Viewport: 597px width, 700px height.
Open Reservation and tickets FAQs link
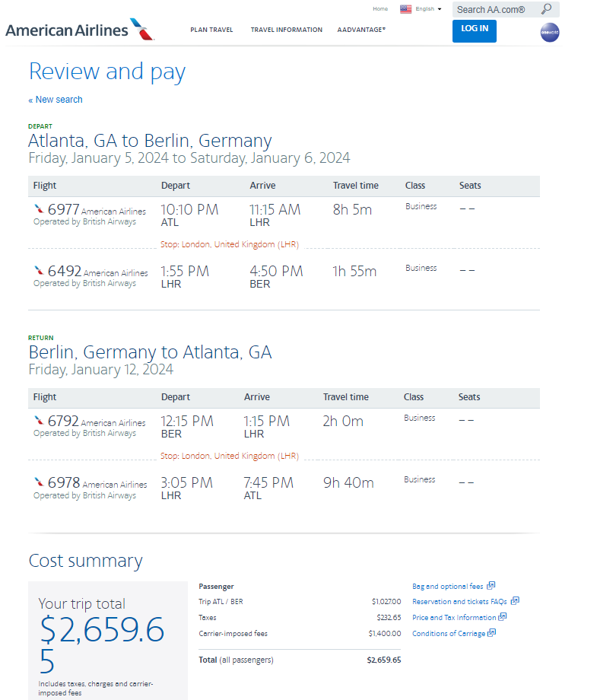(x=459, y=601)
